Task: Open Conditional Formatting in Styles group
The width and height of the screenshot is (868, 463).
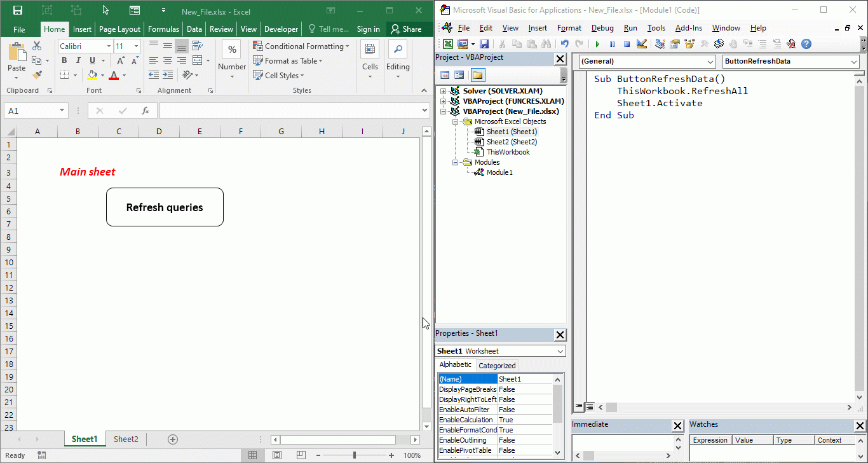Action: [301, 46]
